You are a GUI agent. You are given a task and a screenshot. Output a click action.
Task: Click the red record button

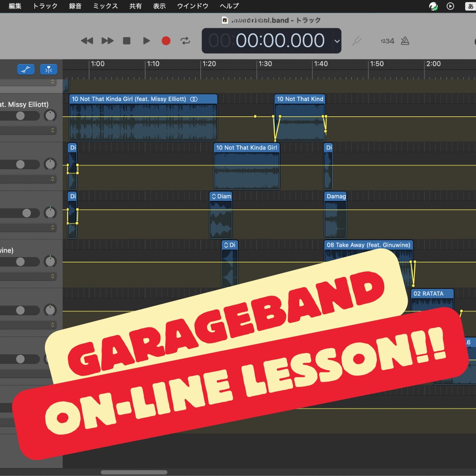166,41
